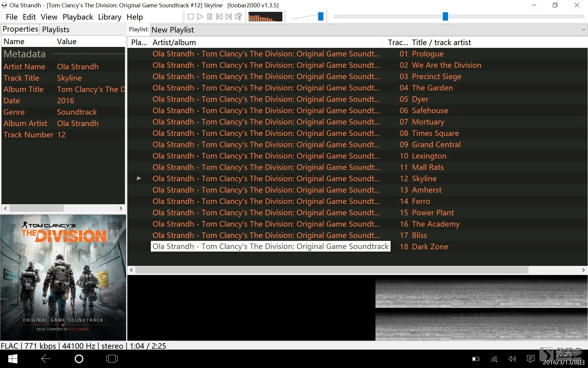Open the Library menu
This screenshot has width=588, height=368.
point(110,17)
